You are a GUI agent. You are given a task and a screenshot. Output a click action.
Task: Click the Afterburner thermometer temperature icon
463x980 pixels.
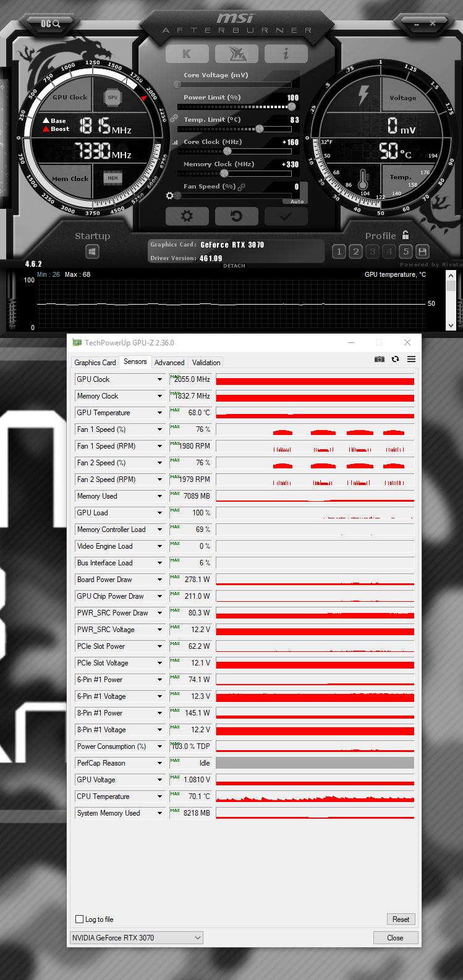pos(363,180)
